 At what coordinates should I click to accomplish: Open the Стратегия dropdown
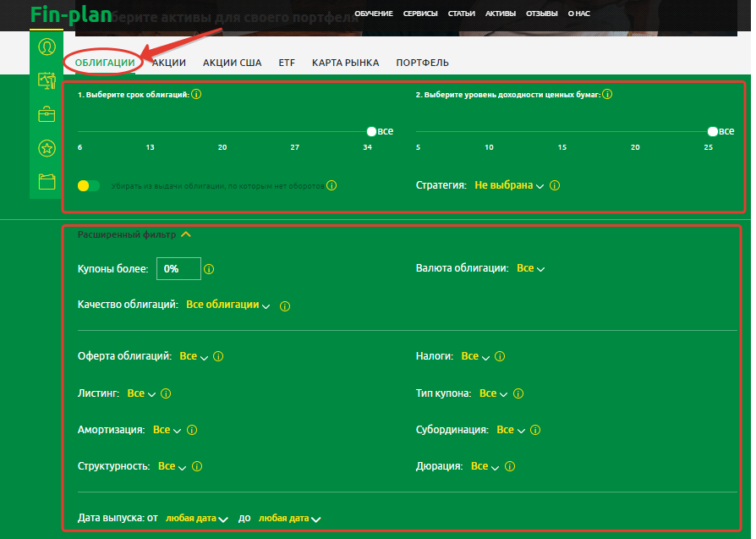pos(509,185)
